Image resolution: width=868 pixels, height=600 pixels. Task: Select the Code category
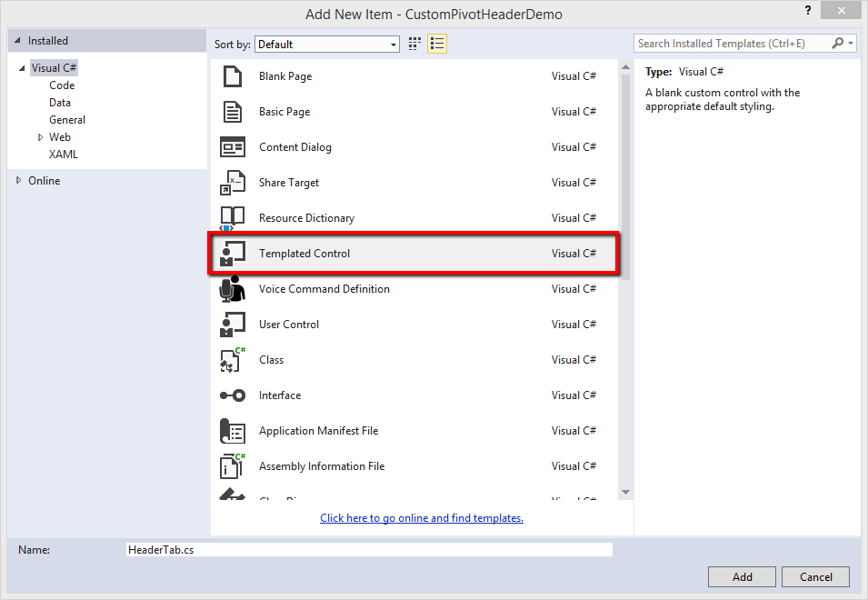point(62,85)
